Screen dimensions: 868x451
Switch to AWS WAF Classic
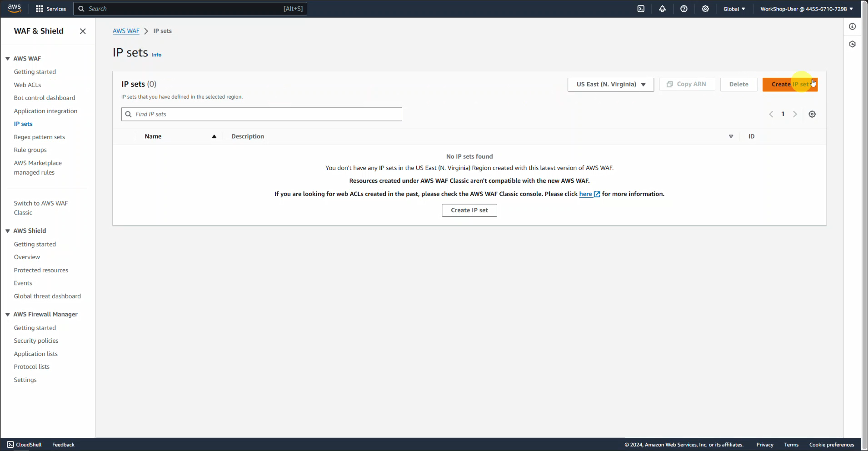coord(41,208)
